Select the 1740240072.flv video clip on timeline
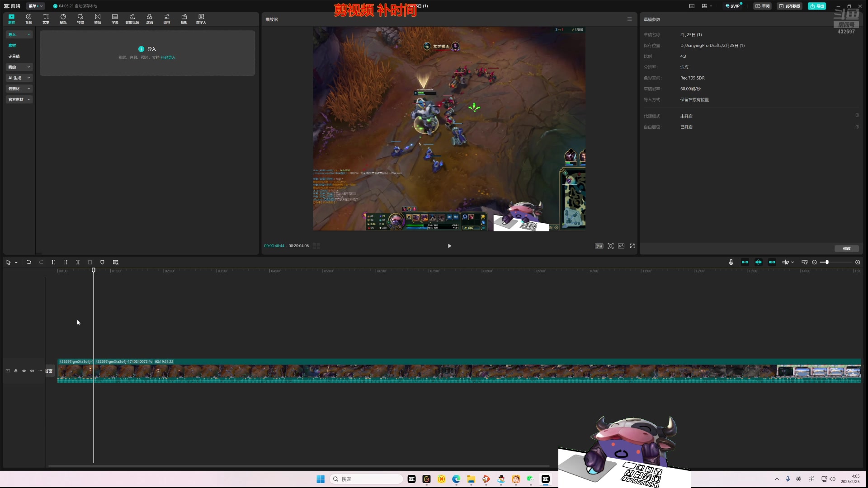Viewport: 868px width, 488px height. click(477, 371)
